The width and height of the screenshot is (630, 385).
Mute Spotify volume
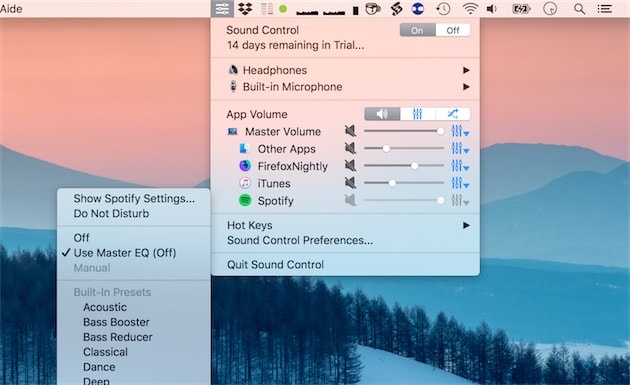[350, 200]
